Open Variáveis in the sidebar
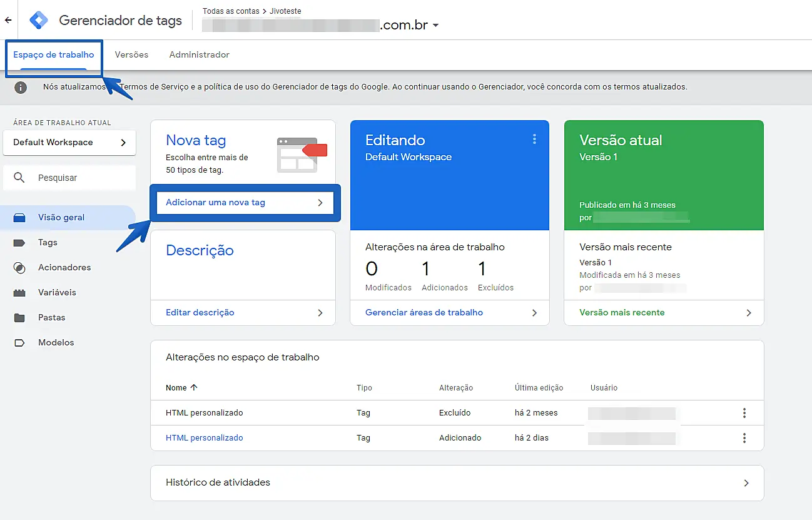The width and height of the screenshot is (812, 520). click(x=56, y=293)
